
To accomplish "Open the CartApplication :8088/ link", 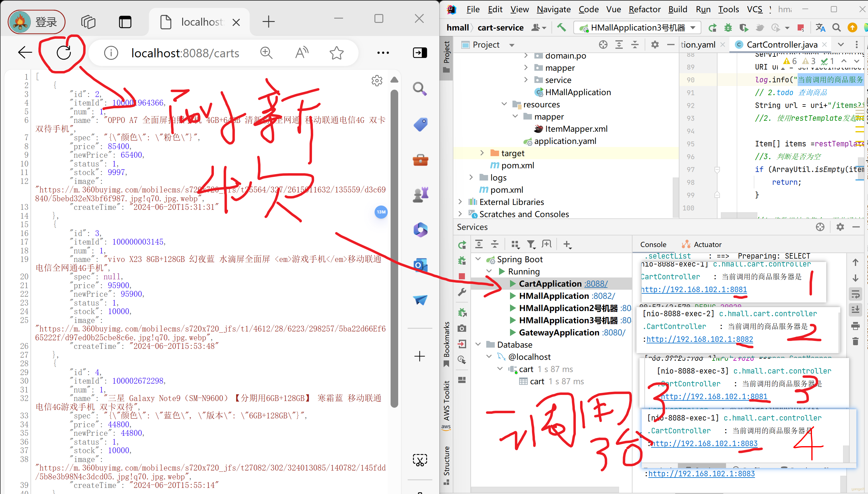I will 596,284.
